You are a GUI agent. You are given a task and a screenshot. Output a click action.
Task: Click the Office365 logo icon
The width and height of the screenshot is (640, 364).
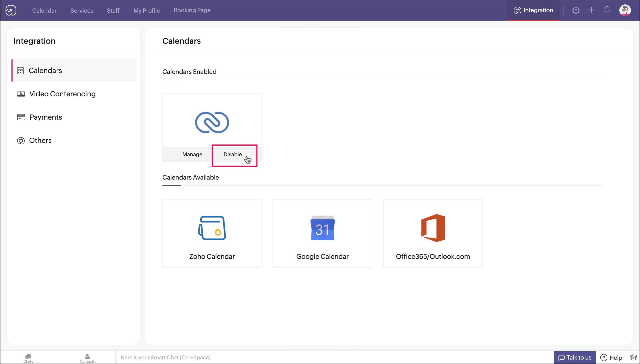(433, 228)
